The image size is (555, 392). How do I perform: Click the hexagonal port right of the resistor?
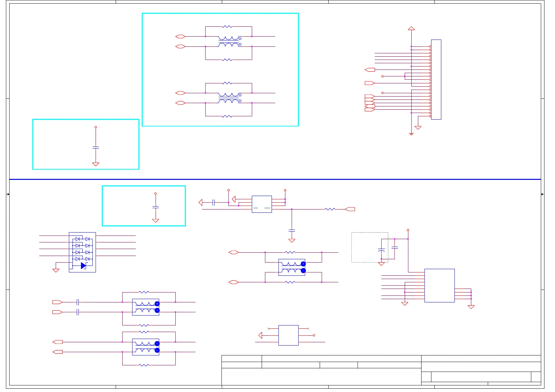coord(350,209)
